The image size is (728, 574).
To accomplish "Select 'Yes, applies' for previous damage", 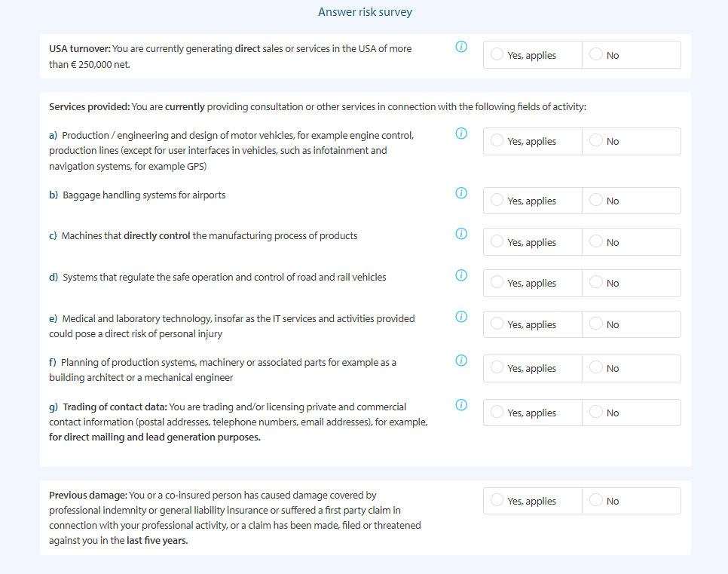I will [497, 501].
